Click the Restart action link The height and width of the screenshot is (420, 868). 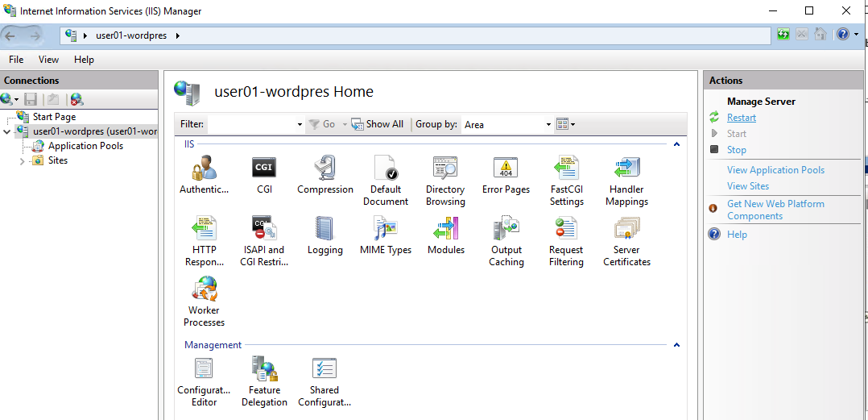(742, 118)
